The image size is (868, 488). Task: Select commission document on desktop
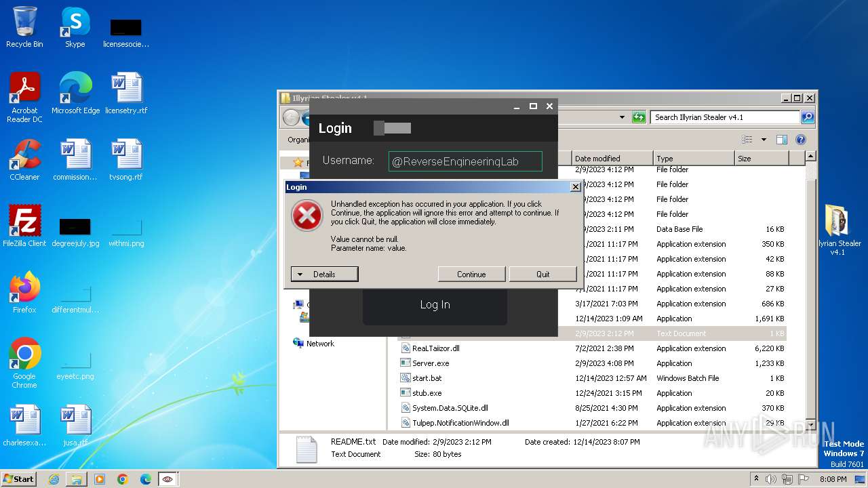pyautogui.click(x=75, y=160)
